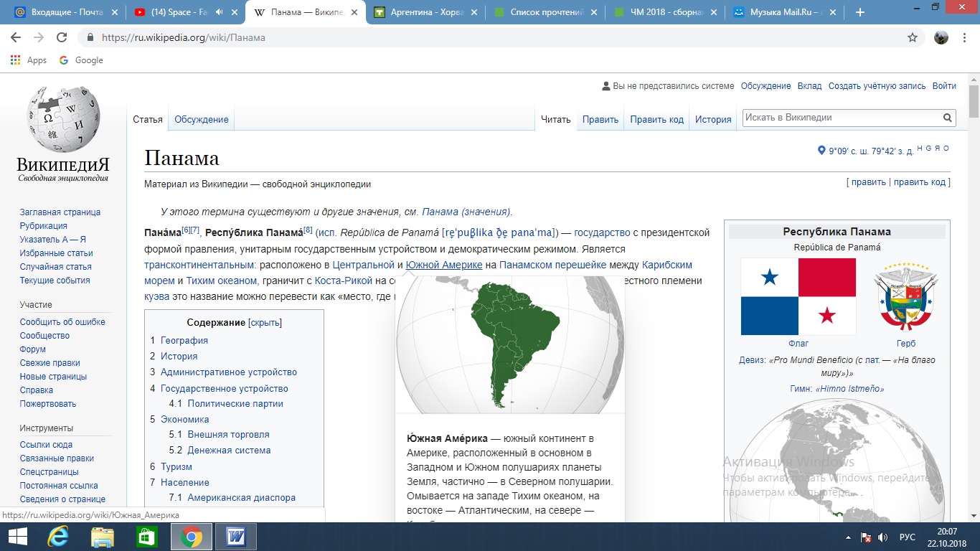The image size is (980, 551).
Task: Open the Южной Америке article link
Action: 444,265
